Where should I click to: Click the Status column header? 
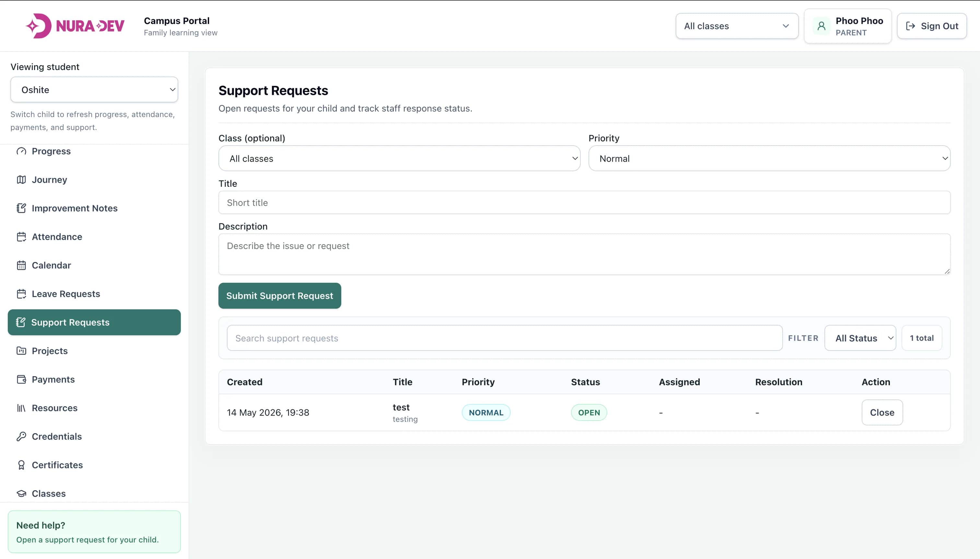(x=585, y=382)
